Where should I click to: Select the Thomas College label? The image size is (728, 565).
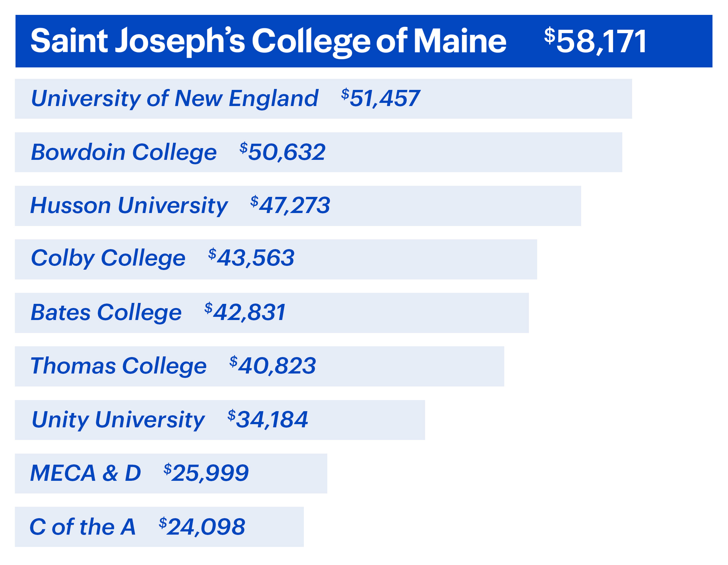coord(118,366)
